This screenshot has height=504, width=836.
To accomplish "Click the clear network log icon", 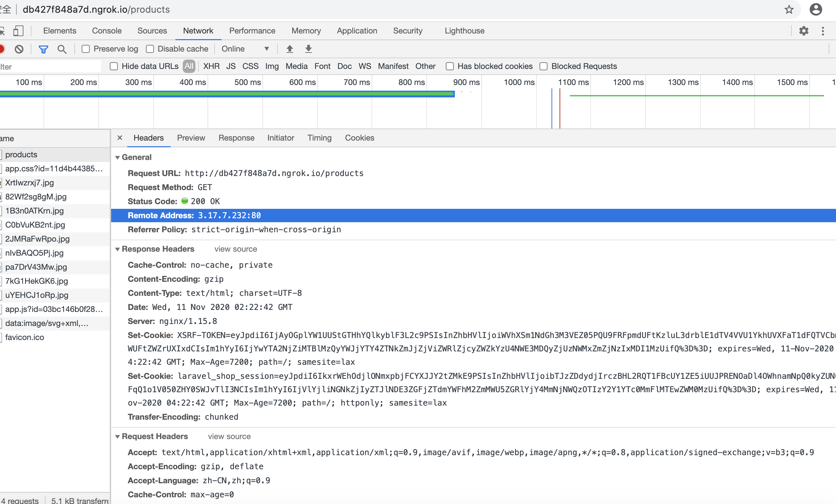I will 19,49.
